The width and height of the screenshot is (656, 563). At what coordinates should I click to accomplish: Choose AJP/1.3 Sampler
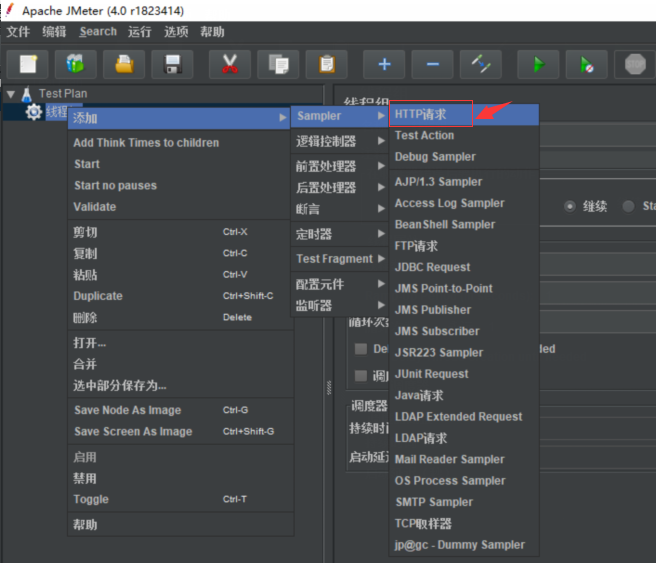(464, 182)
